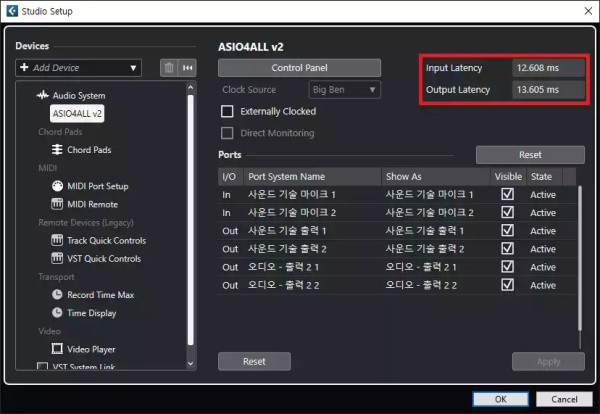This screenshot has height=414, width=600.
Task: Click the Track Quick Controls icon
Action: point(57,240)
